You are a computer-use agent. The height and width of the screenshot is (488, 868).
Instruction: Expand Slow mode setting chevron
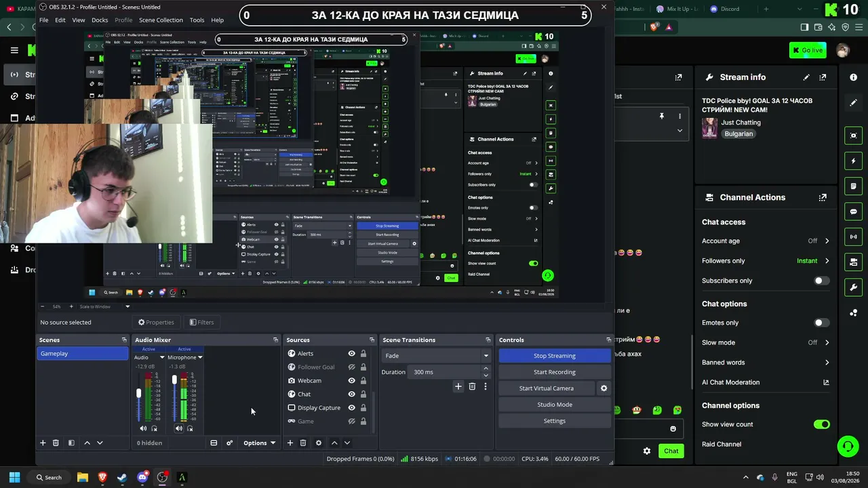pos(827,342)
